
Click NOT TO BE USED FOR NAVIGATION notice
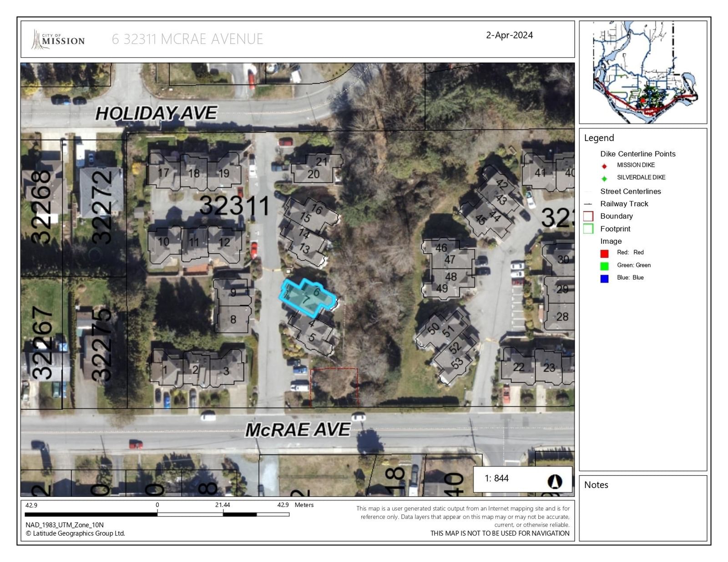pos(500,533)
